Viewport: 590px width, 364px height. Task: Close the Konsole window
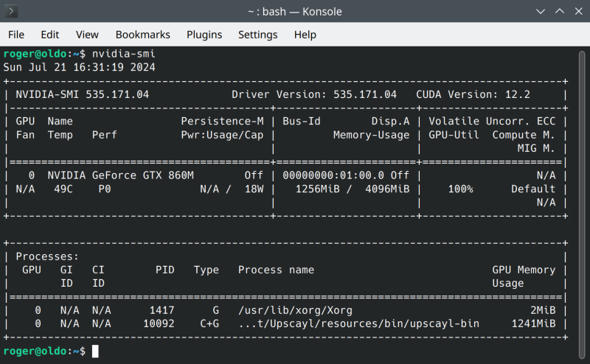tap(577, 12)
